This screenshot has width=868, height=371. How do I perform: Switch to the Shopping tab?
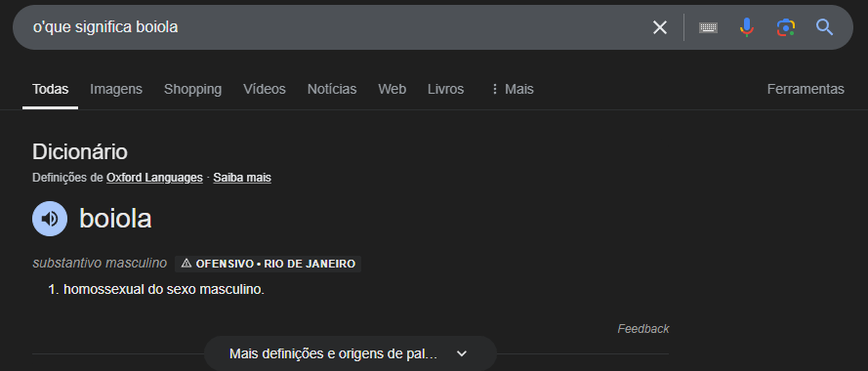pyautogui.click(x=192, y=89)
